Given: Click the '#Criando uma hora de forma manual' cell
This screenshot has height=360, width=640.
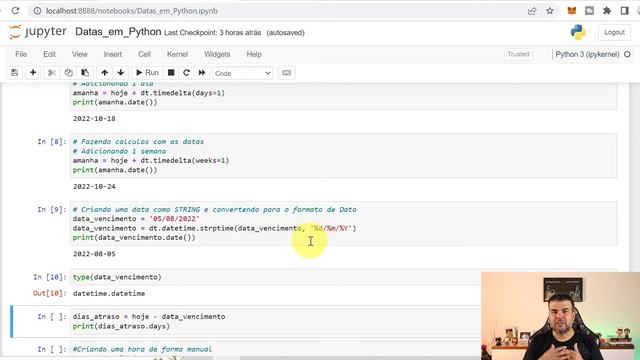Looking at the screenshot, I should click(276, 349).
